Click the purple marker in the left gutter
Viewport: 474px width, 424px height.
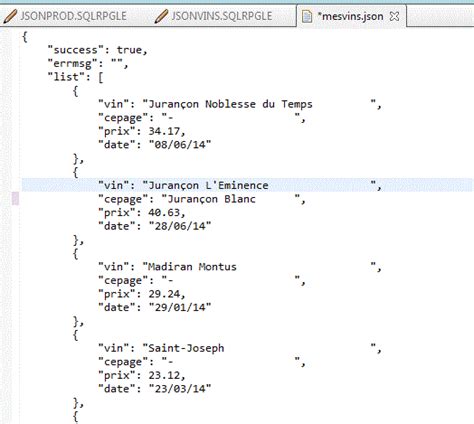pos(15,198)
